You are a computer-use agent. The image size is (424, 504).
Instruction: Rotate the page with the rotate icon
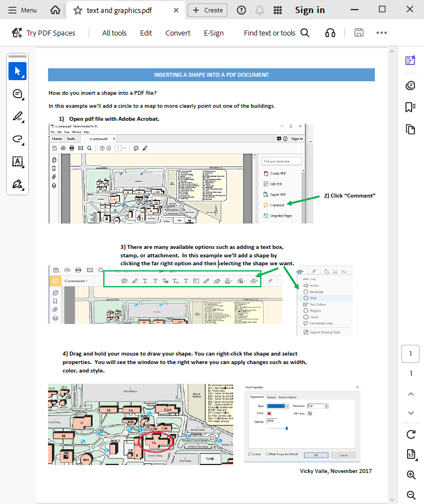[411, 434]
